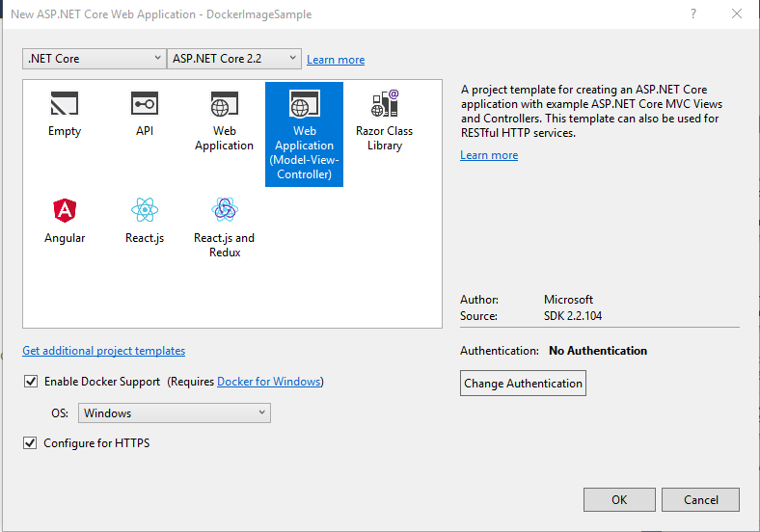This screenshot has height=532, width=760.
Task: Select the Empty project template icon
Action: (65, 105)
